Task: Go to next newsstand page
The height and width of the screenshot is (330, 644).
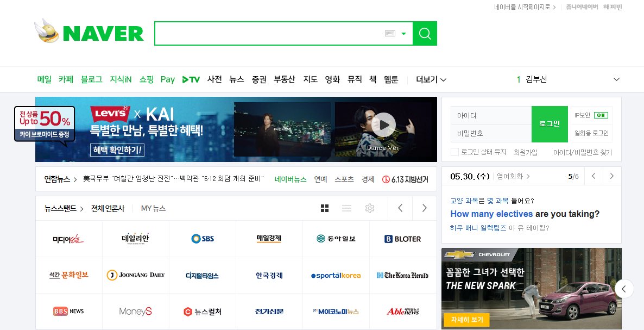Action: (425, 208)
